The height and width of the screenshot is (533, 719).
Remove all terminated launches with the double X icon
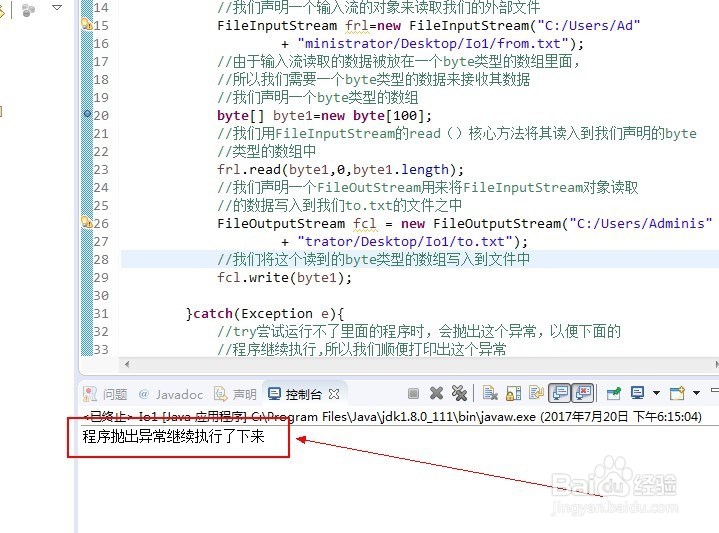pos(459,393)
